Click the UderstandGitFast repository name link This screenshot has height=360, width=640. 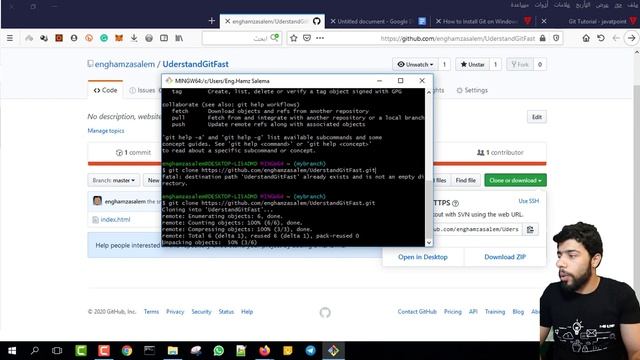tap(196, 64)
